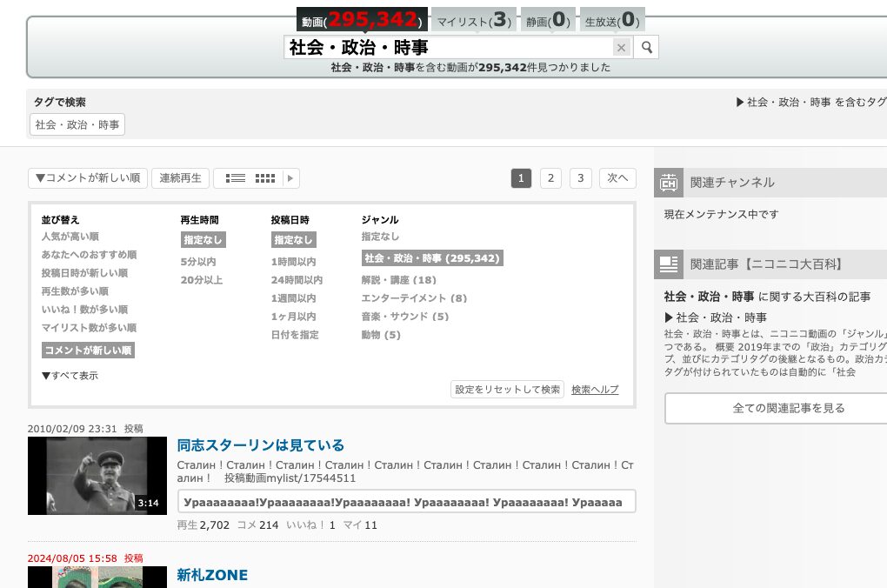Filter playback time to 5分以内
887x588 pixels.
(198, 262)
